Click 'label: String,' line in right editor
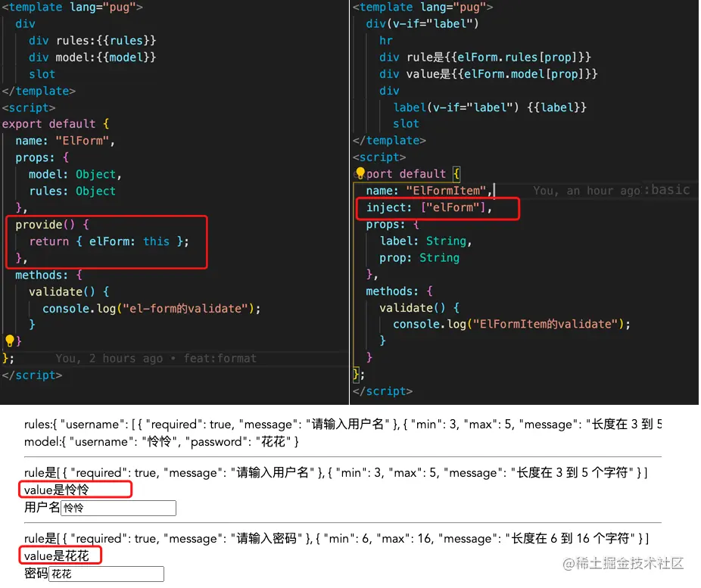This screenshot has height=588, width=701. click(x=425, y=241)
